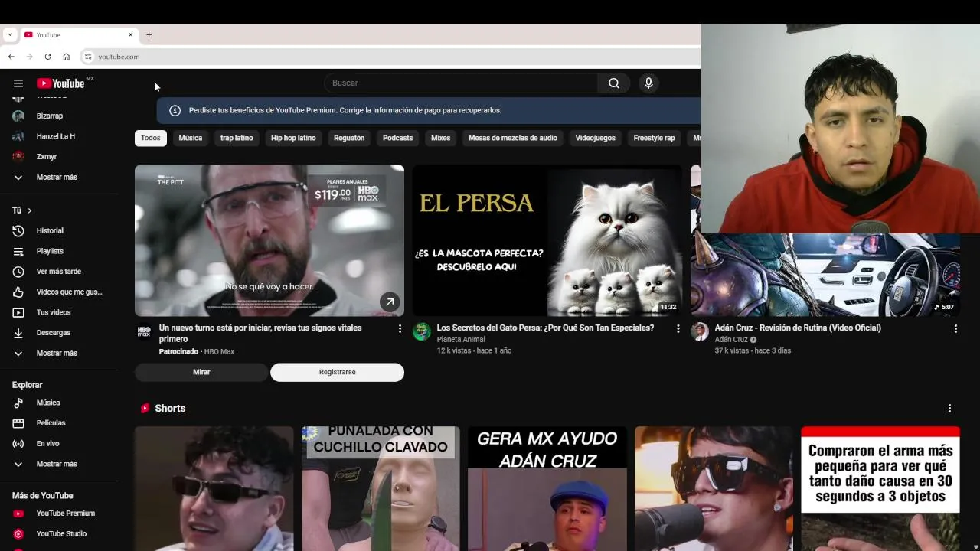This screenshot has width=980, height=551.
Task: Select the Videojuegos filter chip
Action: (595, 138)
